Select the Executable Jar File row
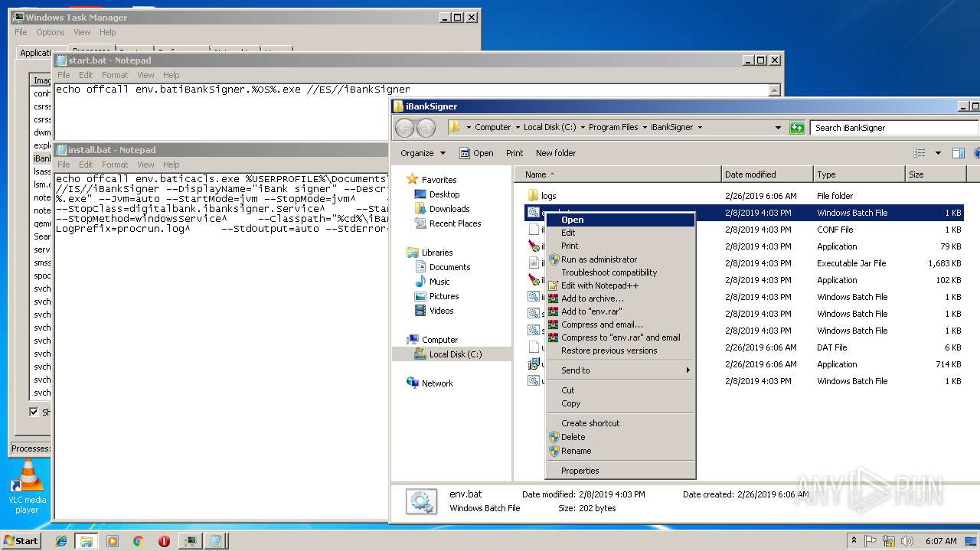 coord(743,263)
